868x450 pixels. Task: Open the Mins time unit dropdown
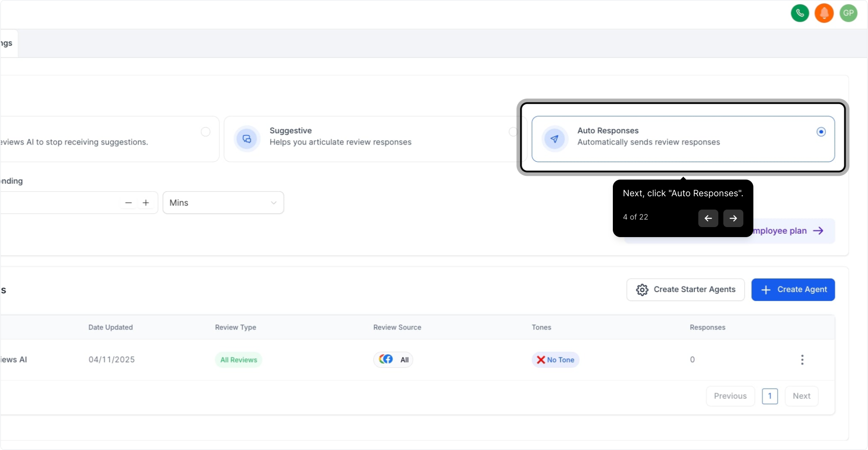point(223,202)
